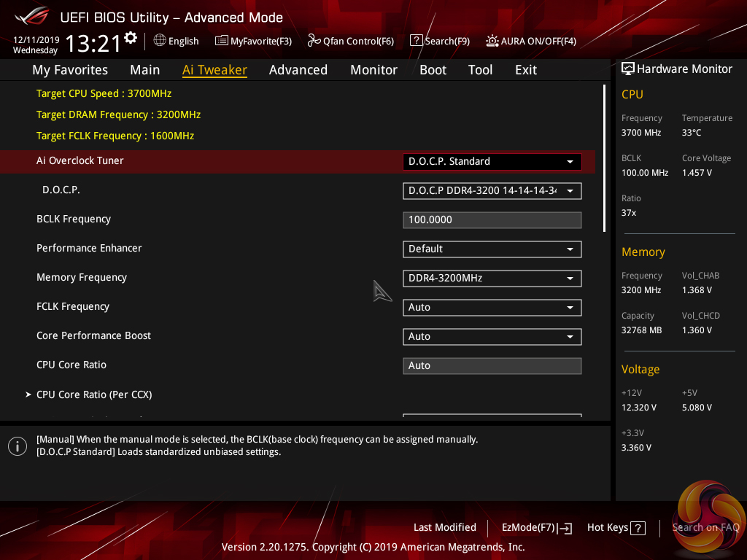
Task: Open Qfan Control via the fan icon
Action: click(314, 41)
